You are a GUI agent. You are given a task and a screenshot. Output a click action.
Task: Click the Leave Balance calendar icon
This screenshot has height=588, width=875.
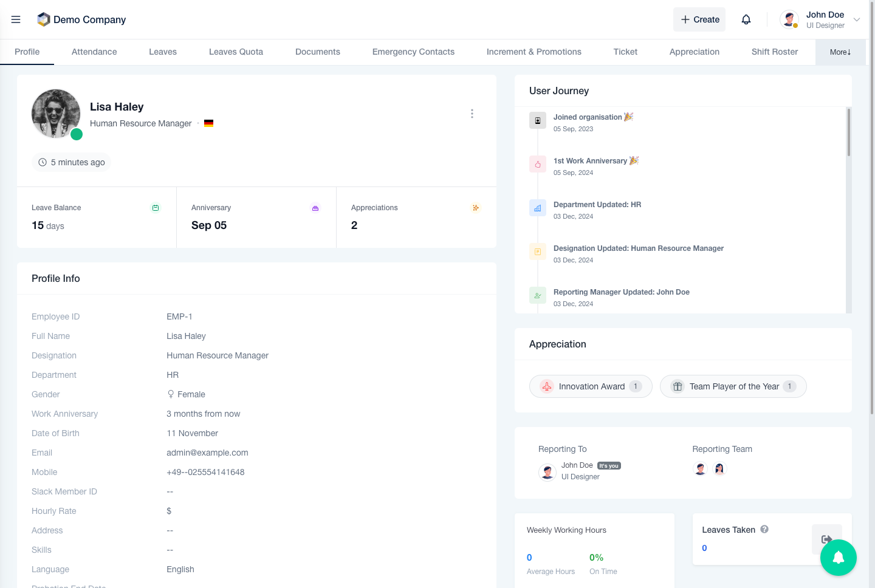(x=156, y=208)
